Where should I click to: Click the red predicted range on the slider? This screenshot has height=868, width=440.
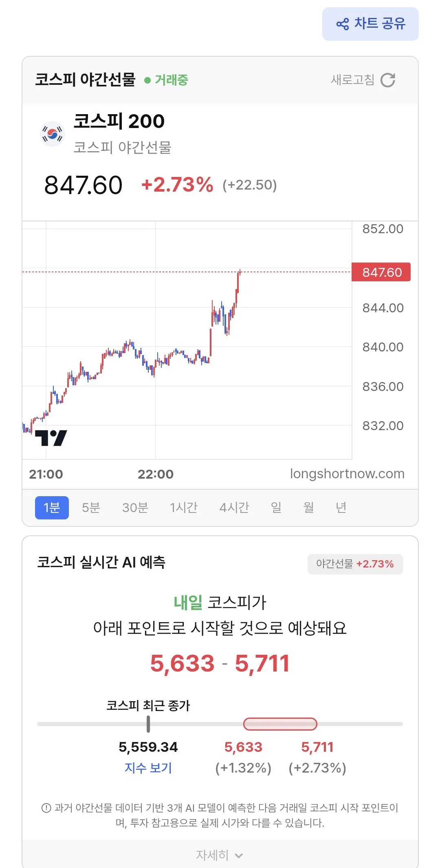click(x=280, y=724)
